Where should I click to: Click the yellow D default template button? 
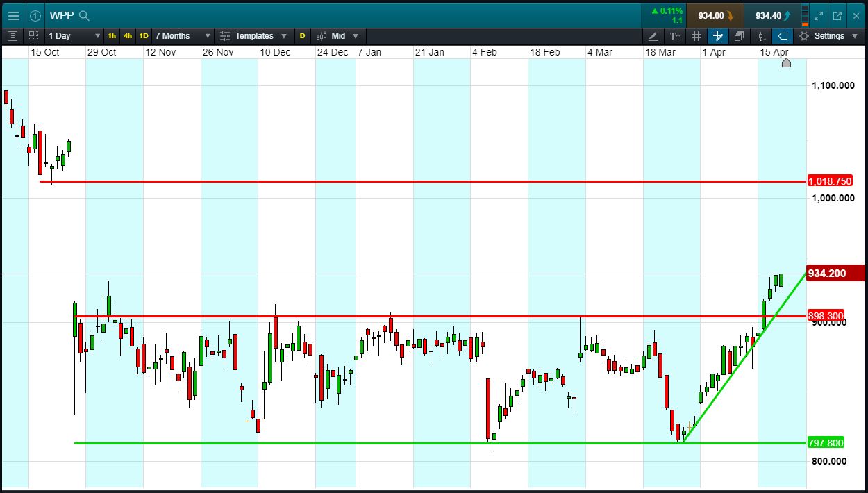pyautogui.click(x=302, y=36)
